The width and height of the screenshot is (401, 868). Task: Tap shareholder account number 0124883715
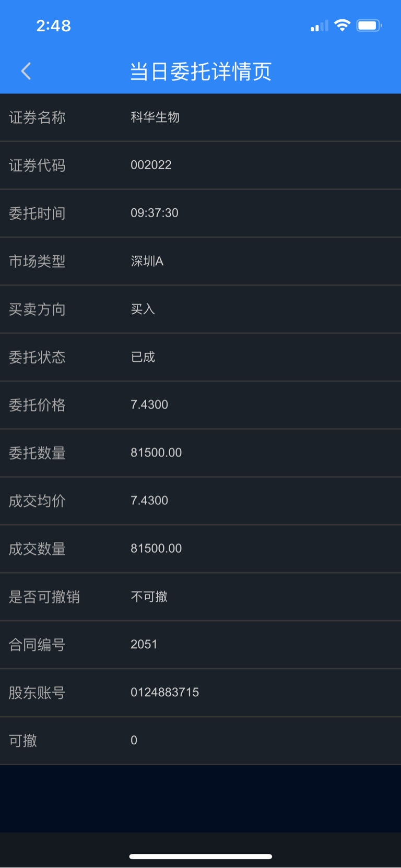165,692
